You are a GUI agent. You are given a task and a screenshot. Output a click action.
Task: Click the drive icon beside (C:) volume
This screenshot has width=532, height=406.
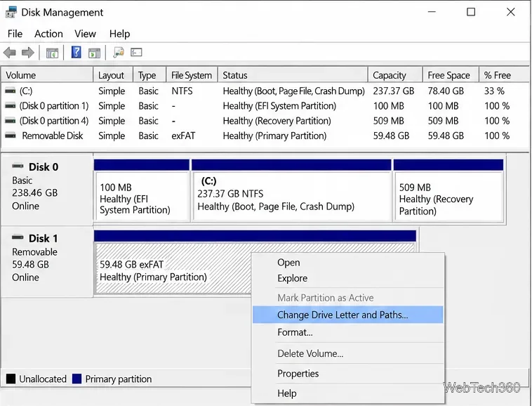[11, 91]
